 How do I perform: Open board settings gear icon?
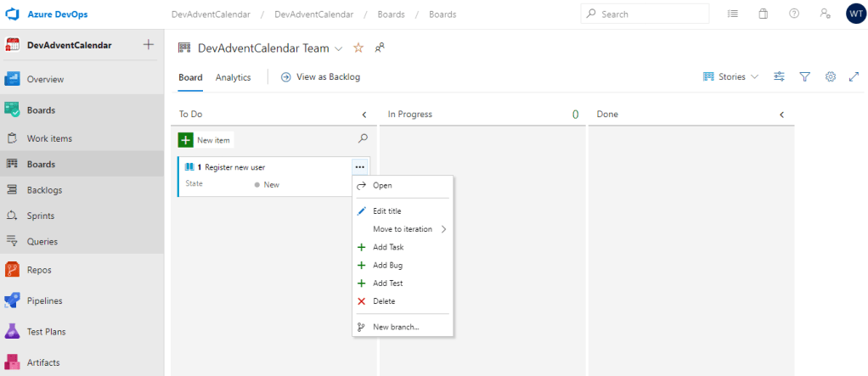(831, 77)
